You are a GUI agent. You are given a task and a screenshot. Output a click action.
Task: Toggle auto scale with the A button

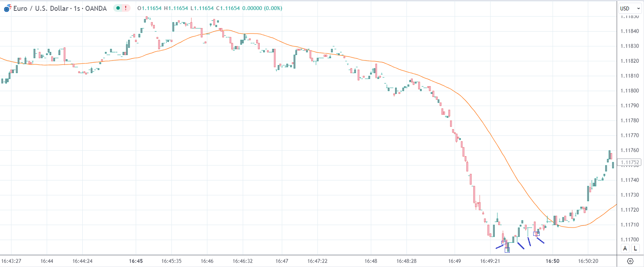(x=625, y=249)
